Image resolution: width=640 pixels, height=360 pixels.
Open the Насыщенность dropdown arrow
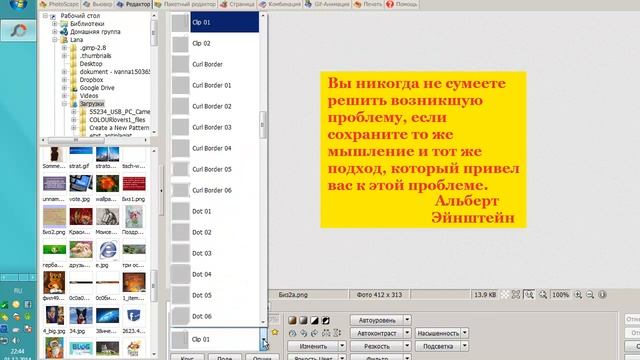click(465, 333)
